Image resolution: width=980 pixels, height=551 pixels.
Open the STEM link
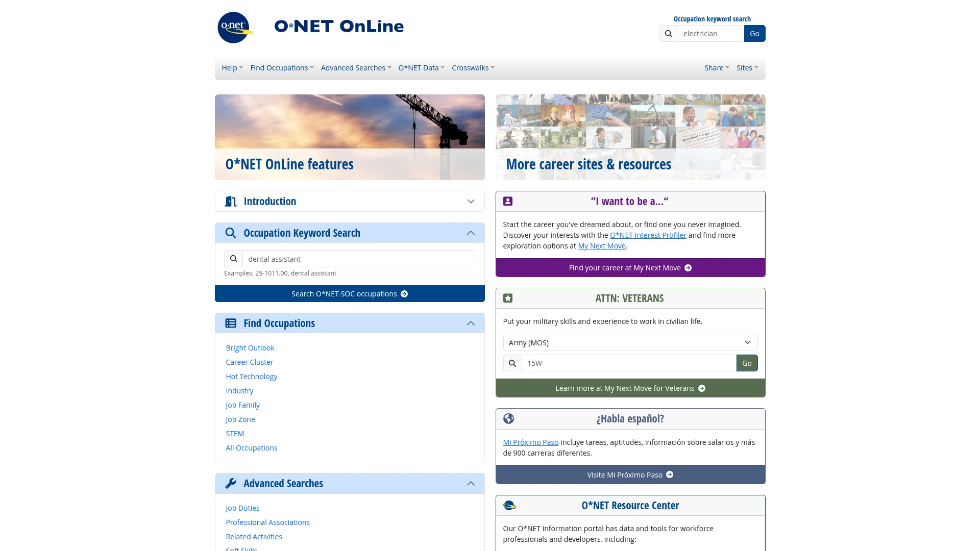(x=235, y=434)
